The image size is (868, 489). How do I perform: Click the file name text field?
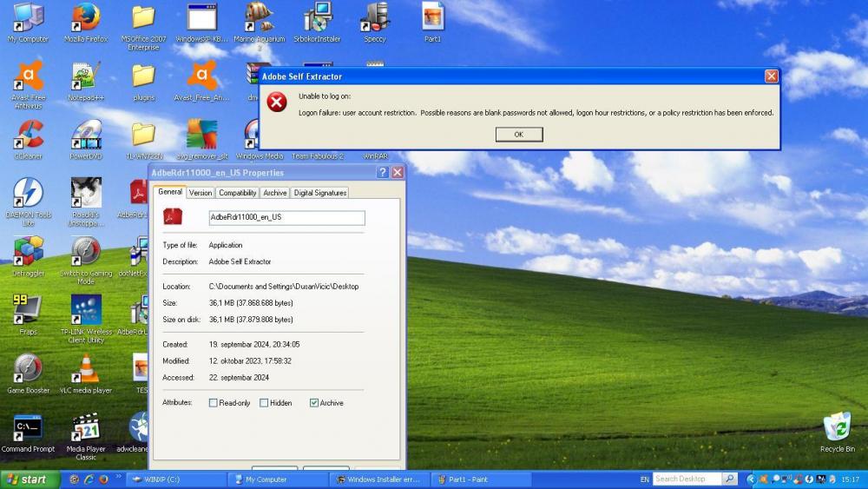coord(286,217)
